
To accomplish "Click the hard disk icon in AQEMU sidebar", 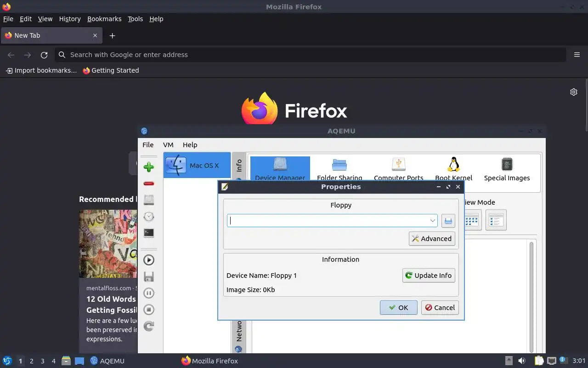I will coord(148,200).
